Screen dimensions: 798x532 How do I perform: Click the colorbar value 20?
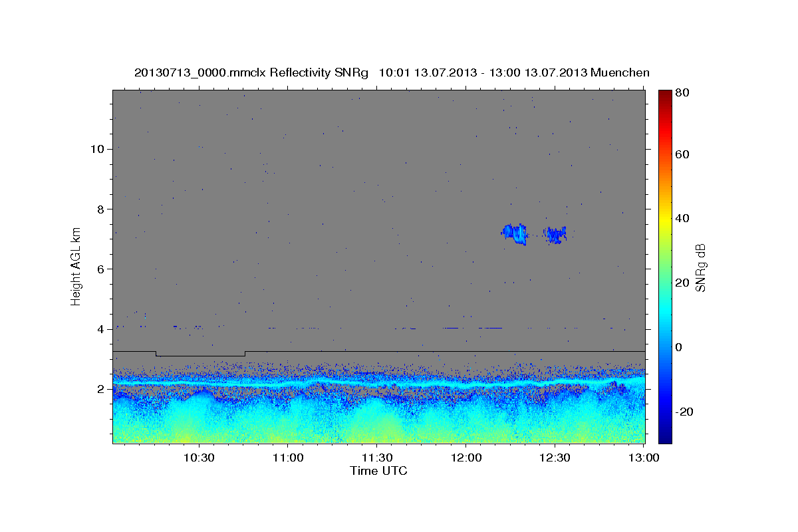[684, 283]
